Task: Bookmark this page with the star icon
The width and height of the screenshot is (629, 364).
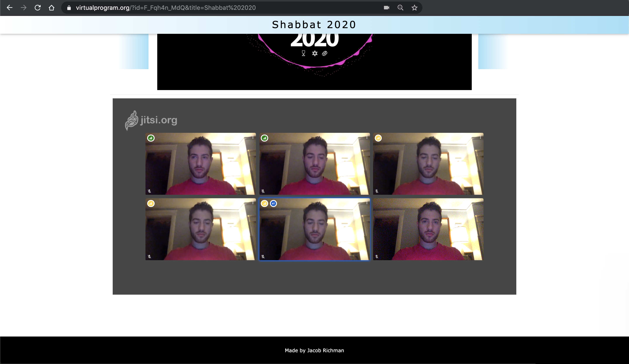Action: coord(414,8)
